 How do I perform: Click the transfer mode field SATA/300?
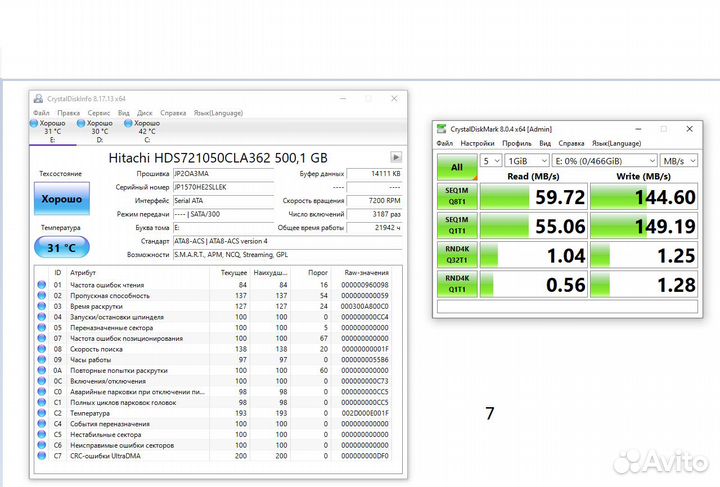(223, 214)
